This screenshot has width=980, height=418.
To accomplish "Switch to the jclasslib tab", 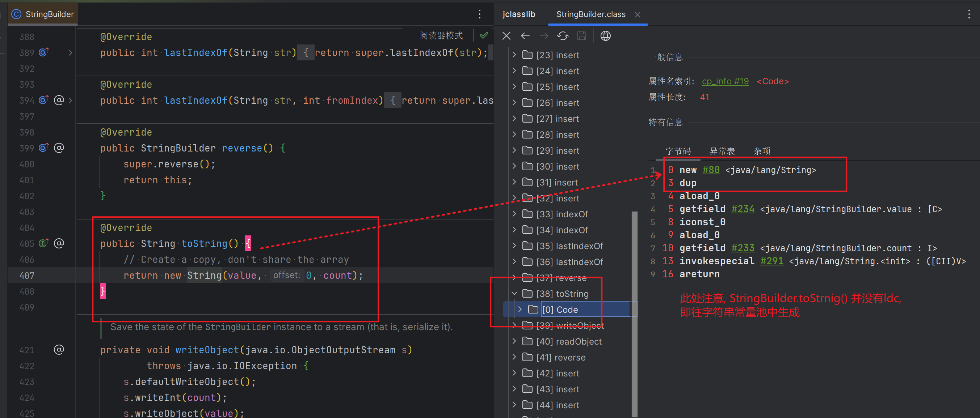I will [x=519, y=14].
